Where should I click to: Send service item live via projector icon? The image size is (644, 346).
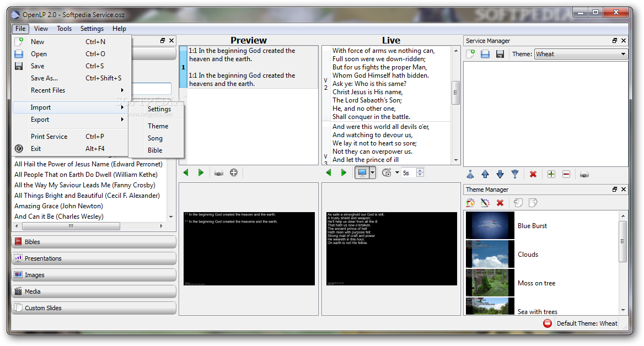pyautogui.click(x=584, y=175)
